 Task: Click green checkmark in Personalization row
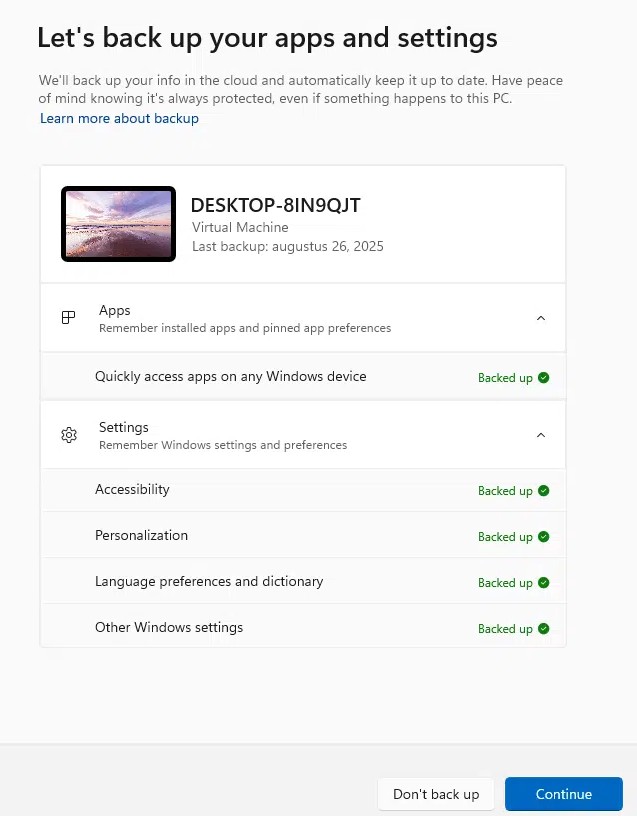pos(543,537)
